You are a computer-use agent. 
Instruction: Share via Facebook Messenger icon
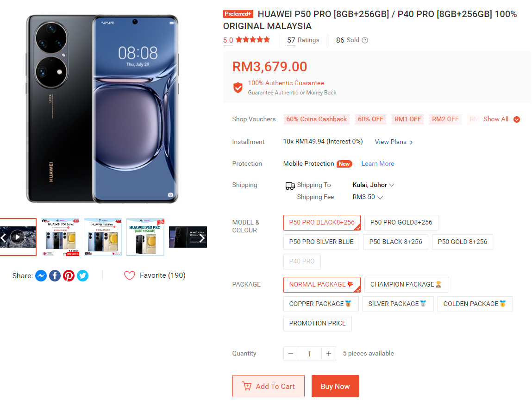[41, 276]
